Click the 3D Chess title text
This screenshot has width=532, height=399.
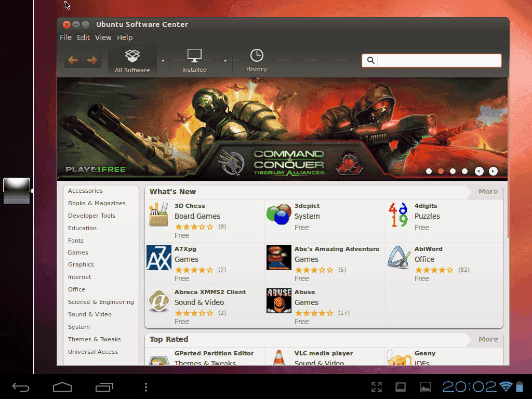pos(190,206)
